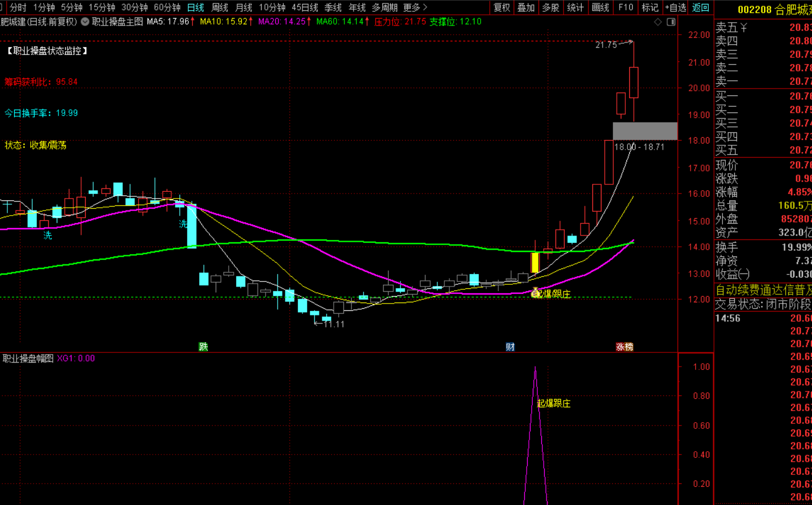Click the 涨榜 marker icon on the chart bottom
812x505 pixels.
click(625, 347)
